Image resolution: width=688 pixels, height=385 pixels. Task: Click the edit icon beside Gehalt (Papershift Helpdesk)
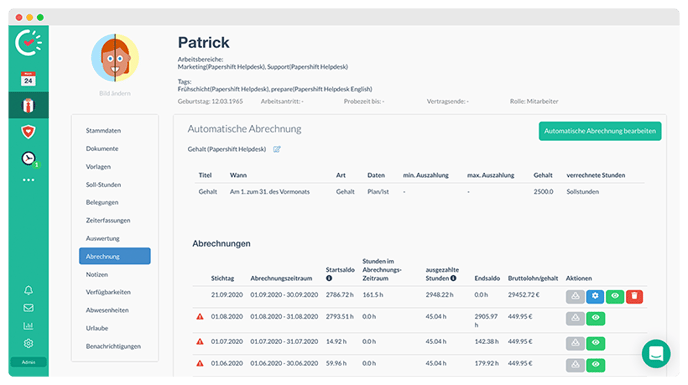(x=276, y=149)
